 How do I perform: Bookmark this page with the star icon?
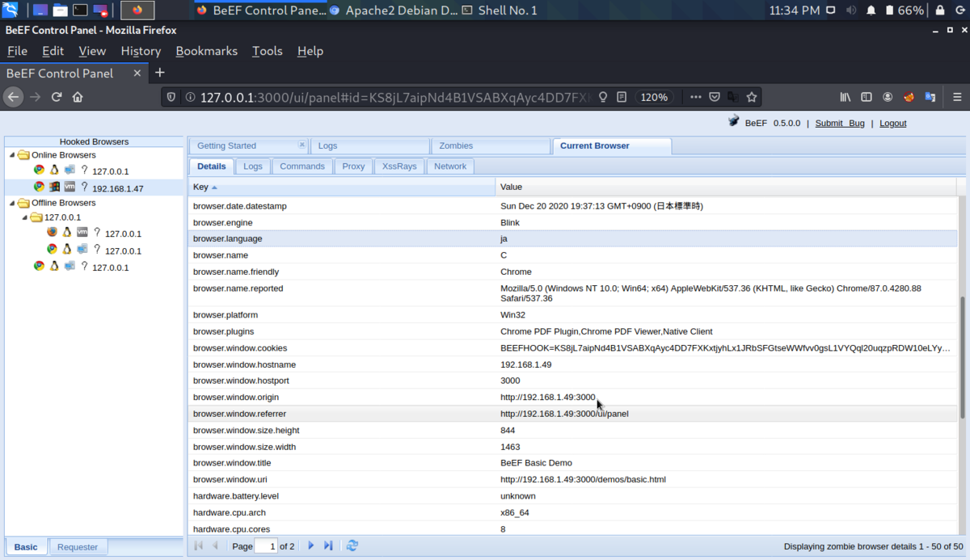752,97
